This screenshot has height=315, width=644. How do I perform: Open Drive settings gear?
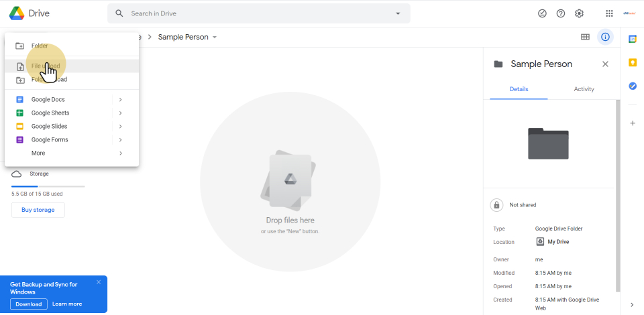click(x=580, y=13)
